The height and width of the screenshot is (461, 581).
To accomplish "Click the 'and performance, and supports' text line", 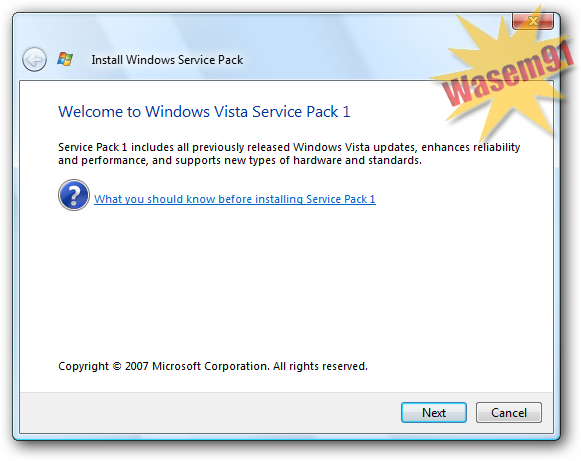I will point(240,160).
